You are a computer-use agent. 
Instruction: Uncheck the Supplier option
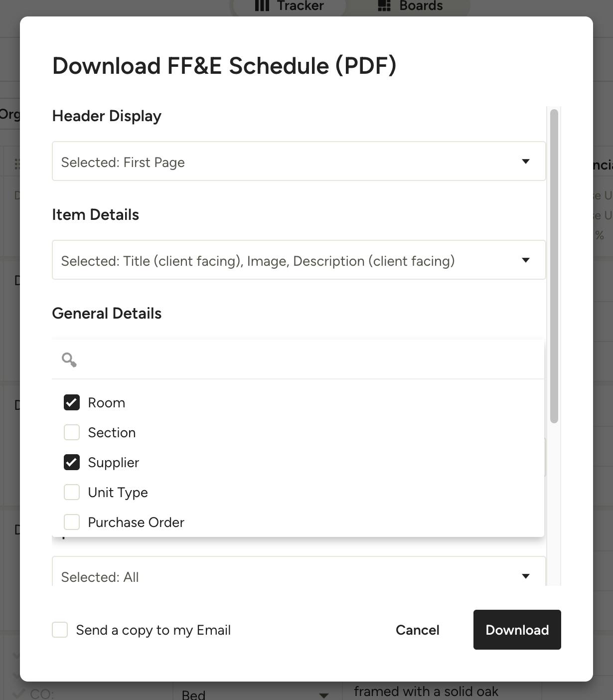(x=72, y=462)
